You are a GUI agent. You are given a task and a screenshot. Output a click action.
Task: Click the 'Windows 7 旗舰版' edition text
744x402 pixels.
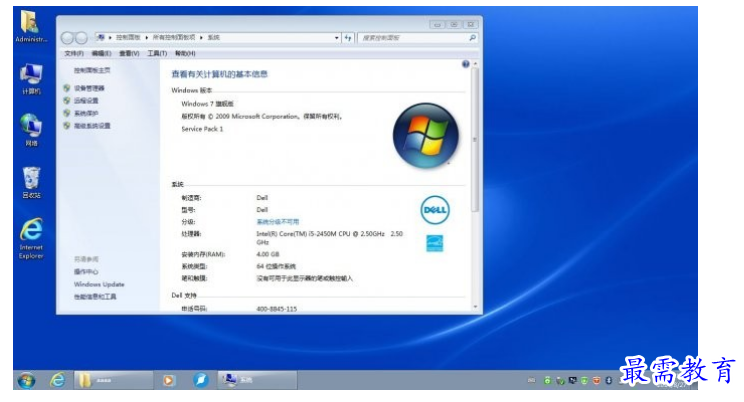pos(207,104)
